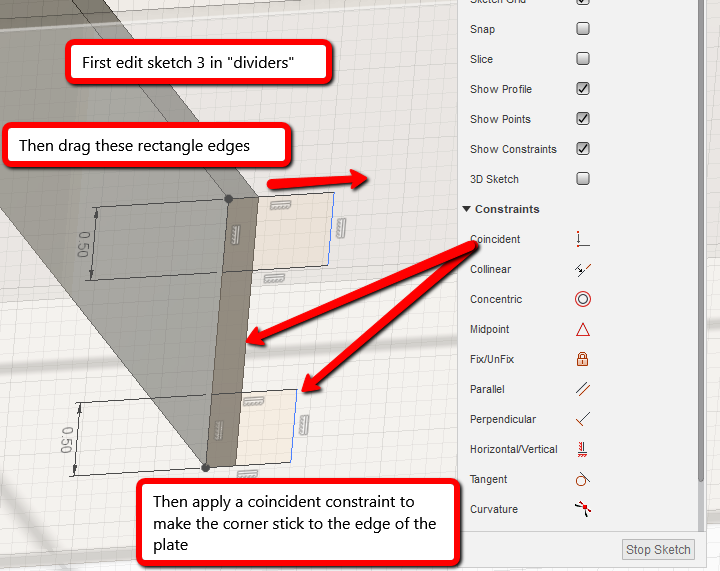Click the Concentric label
The image size is (720, 571).
(496, 299)
